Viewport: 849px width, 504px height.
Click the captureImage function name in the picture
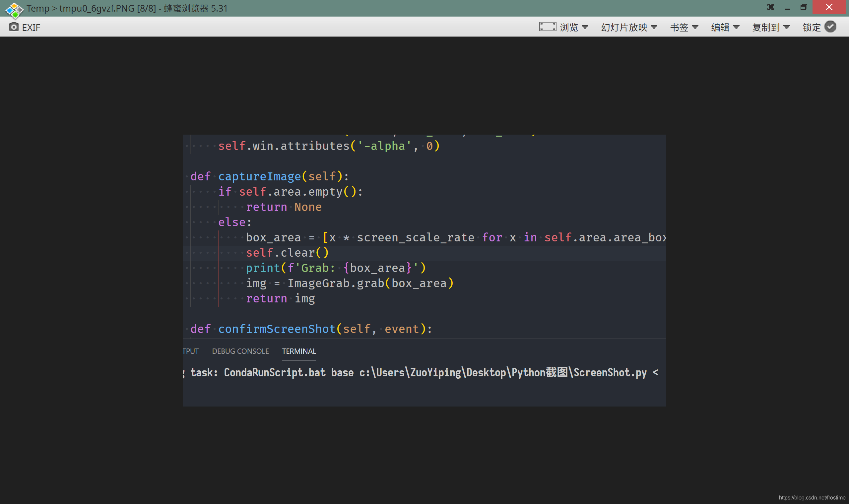[x=259, y=176]
